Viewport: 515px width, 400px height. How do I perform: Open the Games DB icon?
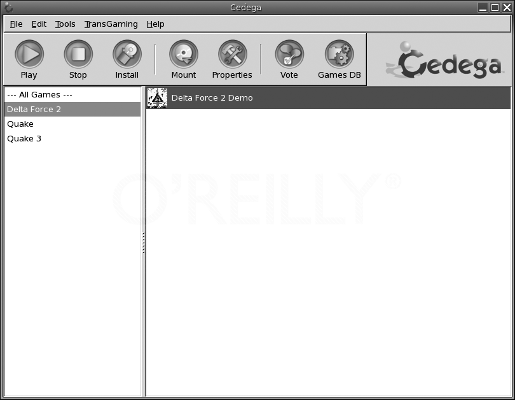339,54
